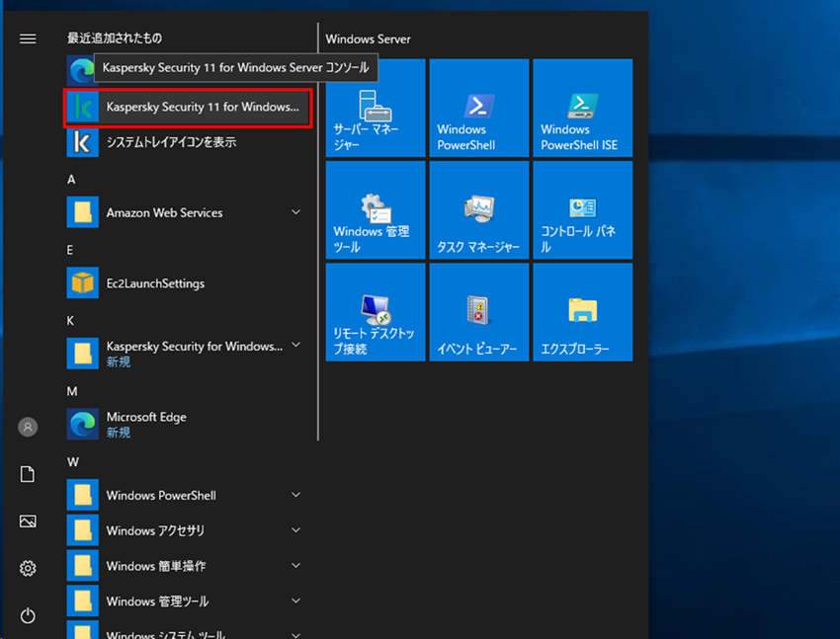
Task: Click the Windows システム ツール folder label
Action: 166,635
